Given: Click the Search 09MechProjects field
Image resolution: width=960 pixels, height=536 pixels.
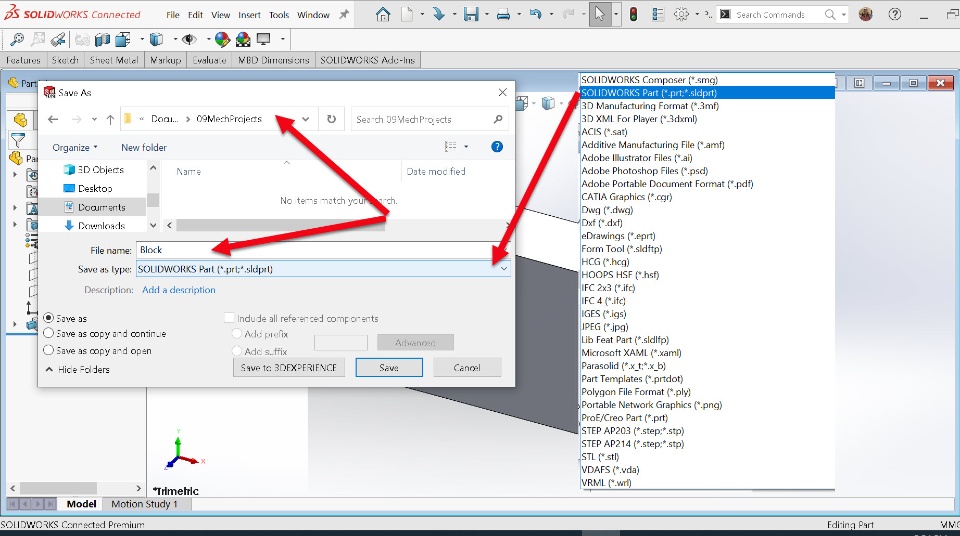Looking at the screenshot, I should pos(430,119).
